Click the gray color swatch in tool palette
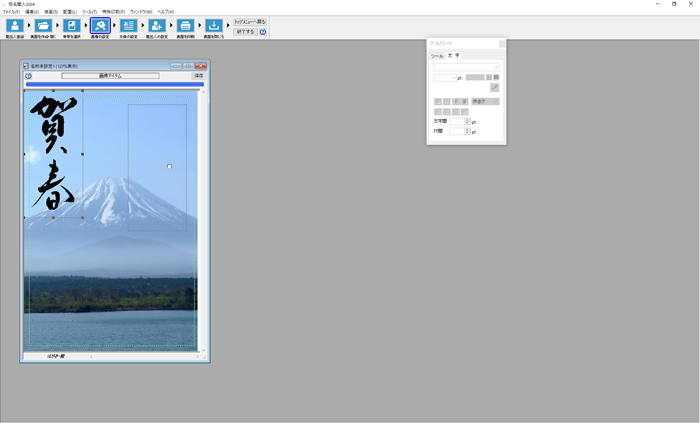Viewport: 700px width, 423px height. tap(475, 77)
